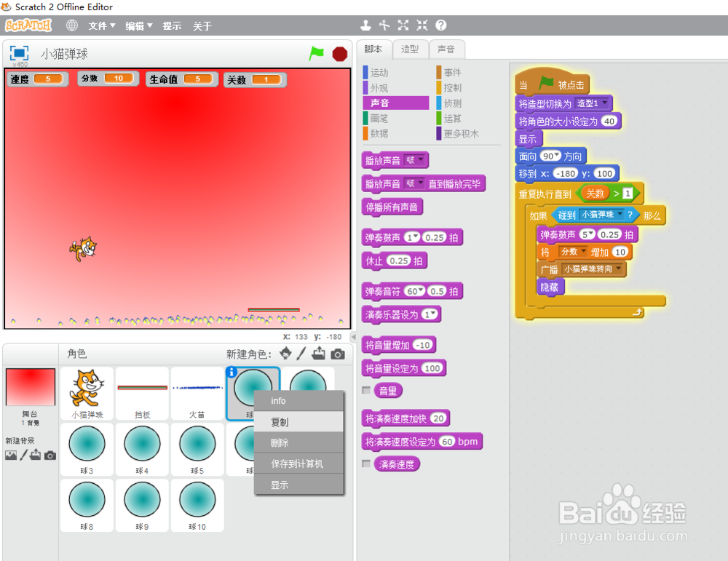This screenshot has height=561, width=728.
Task: Paint new backdrop brush icon
Action: click(x=23, y=455)
